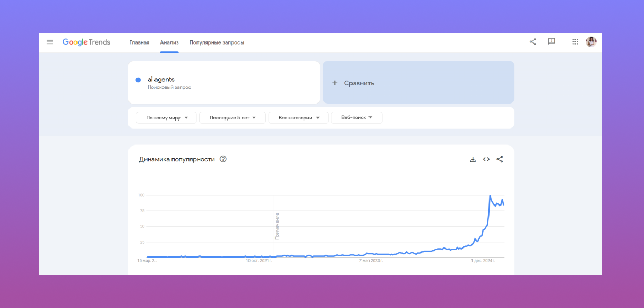The height and width of the screenshot is (308, 644).
Task: Open the Последние 5 лет time range dropdown
Action: point(232,117)
